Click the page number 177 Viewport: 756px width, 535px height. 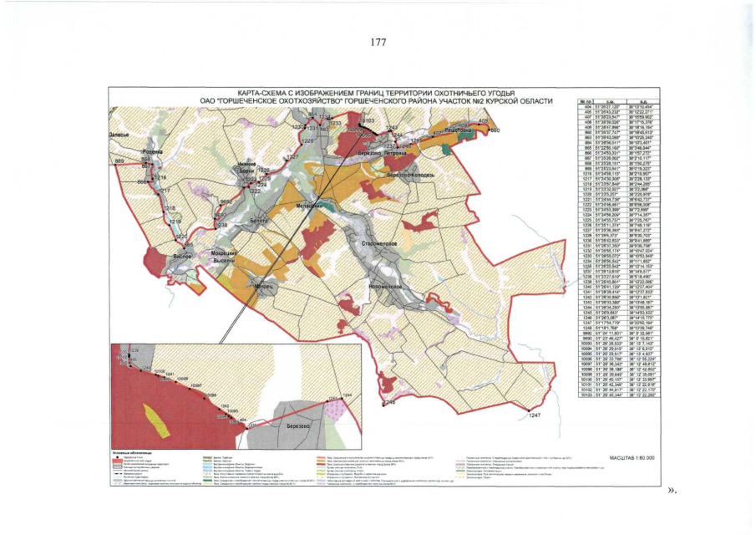coord(378,43)
